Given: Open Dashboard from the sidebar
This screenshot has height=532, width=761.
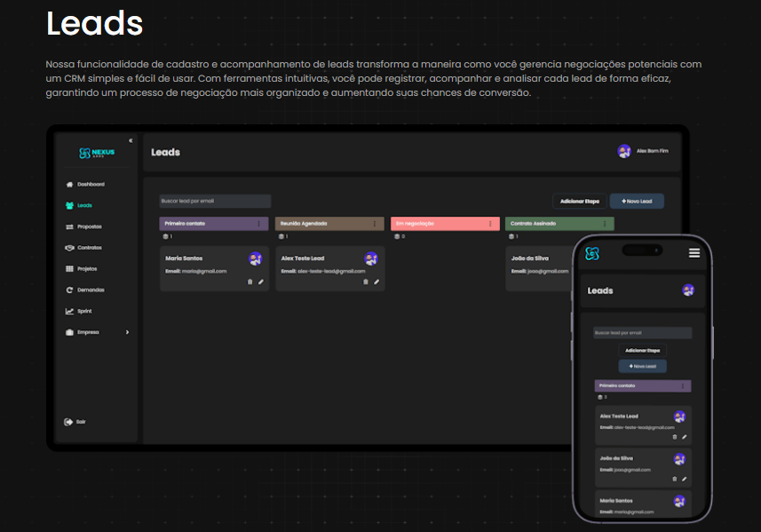Looking at the screenshot, I should 91,185.
